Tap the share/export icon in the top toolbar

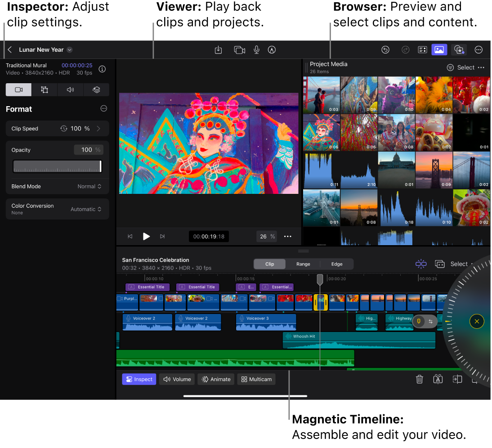219,50
